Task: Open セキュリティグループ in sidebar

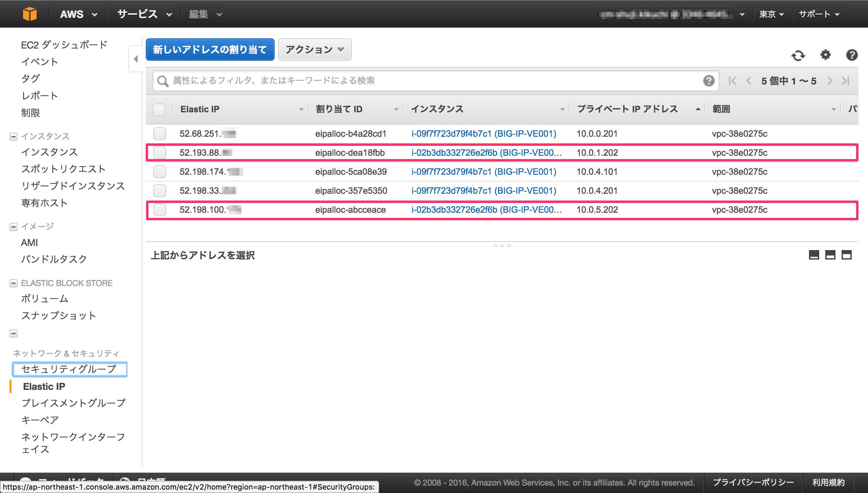Action: [x=70, y=369]
